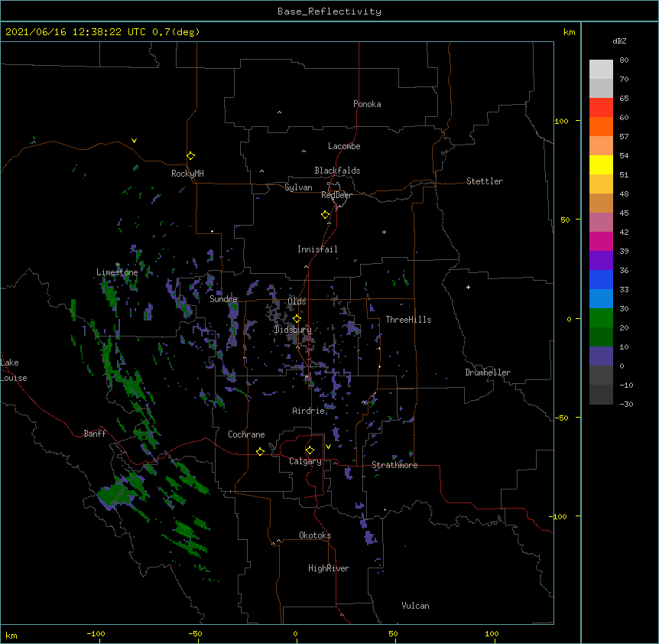Select the Cochrane label
This screenshot has height=644, width=659.
[246, 434]
